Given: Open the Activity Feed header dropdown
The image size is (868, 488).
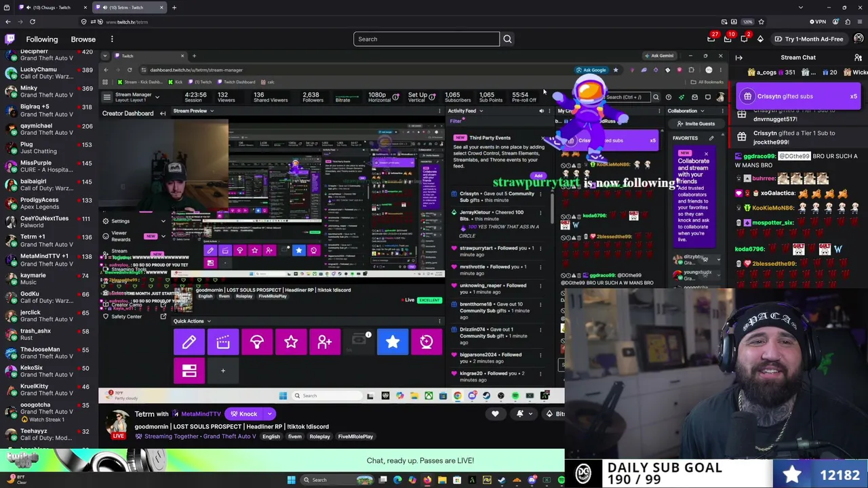Looking at the screenshot, I should 481,111.
